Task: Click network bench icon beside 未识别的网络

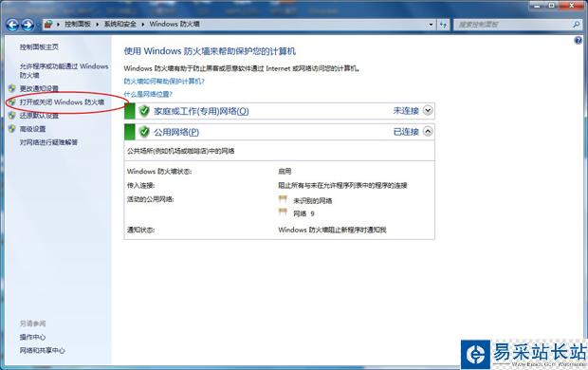Action: [x=283, y=199]
